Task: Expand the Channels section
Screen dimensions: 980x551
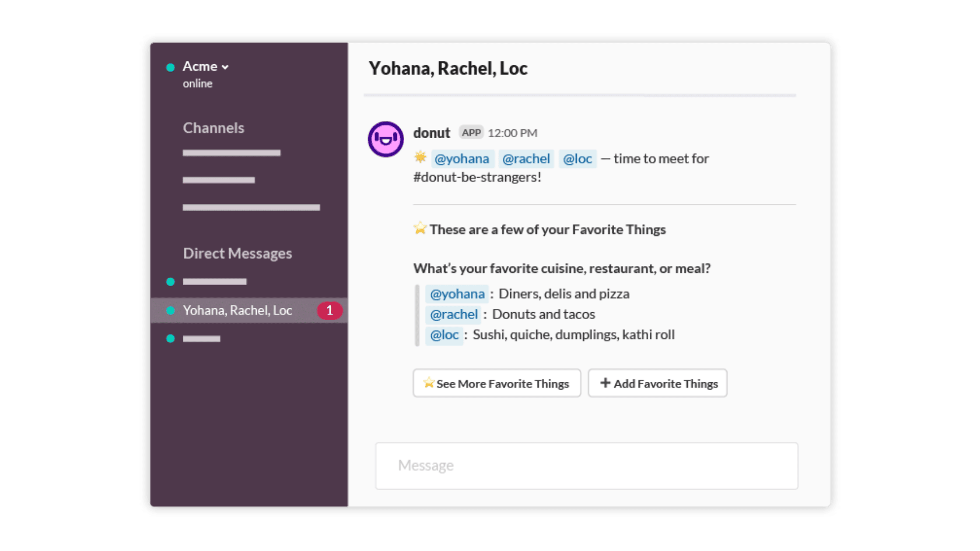Action: click(213, 127)
